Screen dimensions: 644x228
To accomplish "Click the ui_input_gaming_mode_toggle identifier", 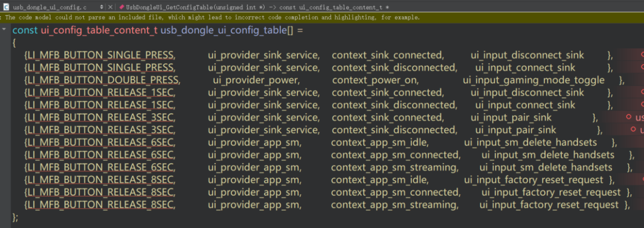I will tap(533, 80).
